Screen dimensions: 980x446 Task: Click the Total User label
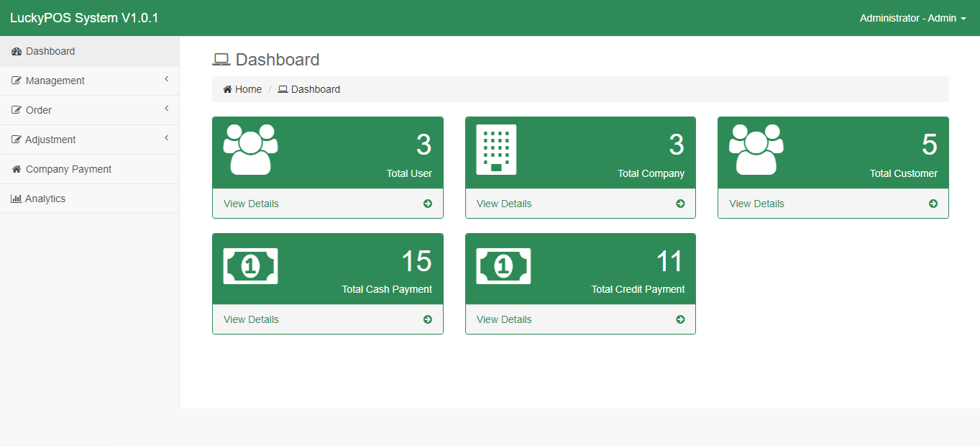tap(409, 173)
